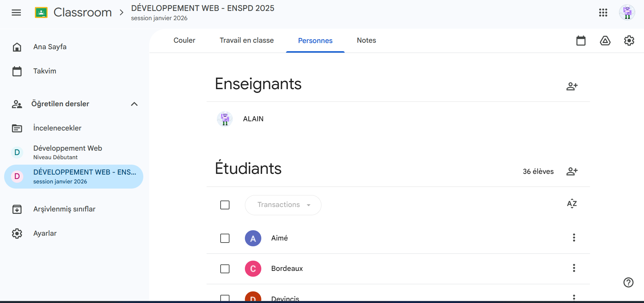644x303 pixels.
Task: Collapse the Öğretilen dersler section
Action: [134, 104]
